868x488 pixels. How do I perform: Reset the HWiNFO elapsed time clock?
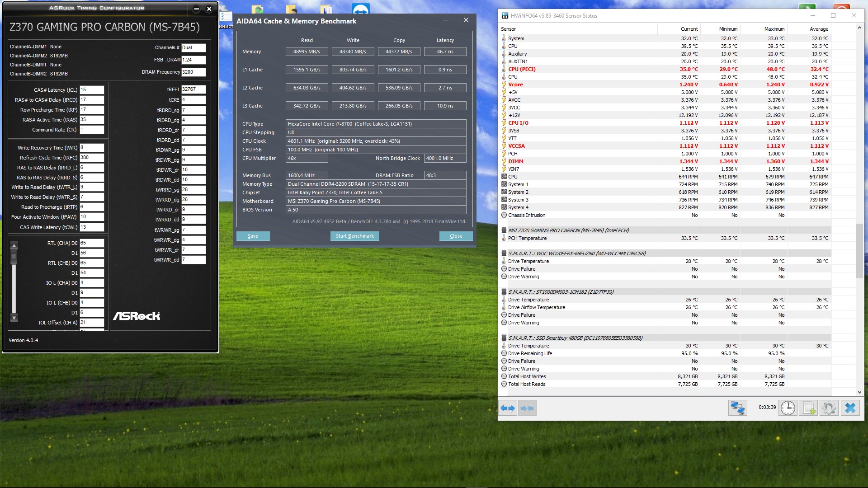click(x=788, y=408)
